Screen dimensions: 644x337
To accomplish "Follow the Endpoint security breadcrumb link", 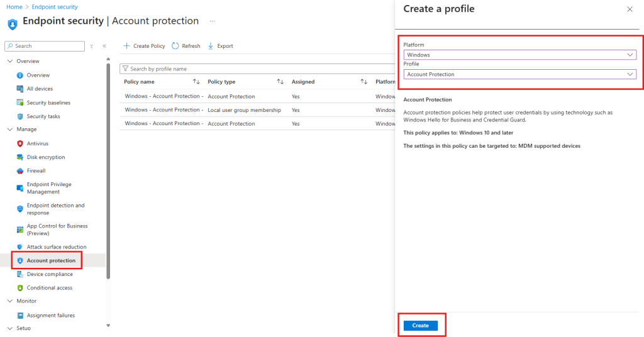I will pyautogui.click(x=55, y=7).
